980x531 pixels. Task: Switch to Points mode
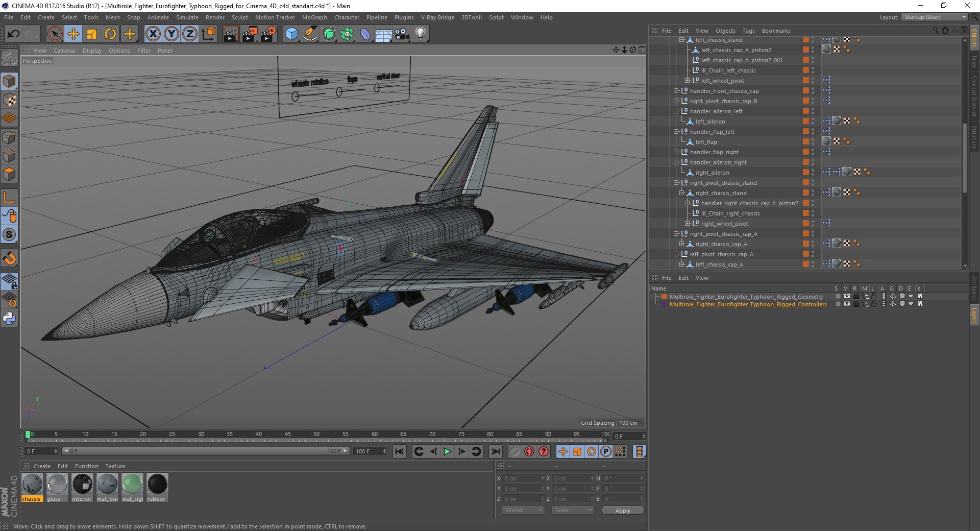[x=9, y=137]
